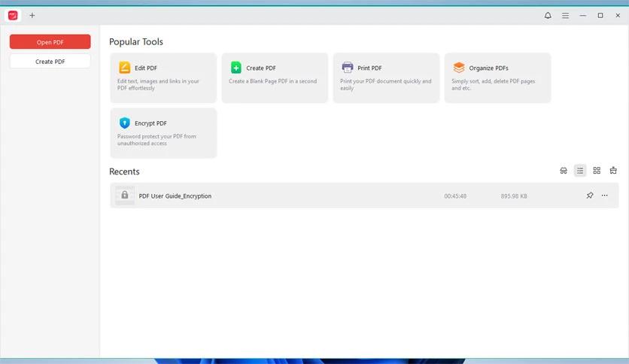
Task: Click the locked file thumbnail icon
Action: 125,196
